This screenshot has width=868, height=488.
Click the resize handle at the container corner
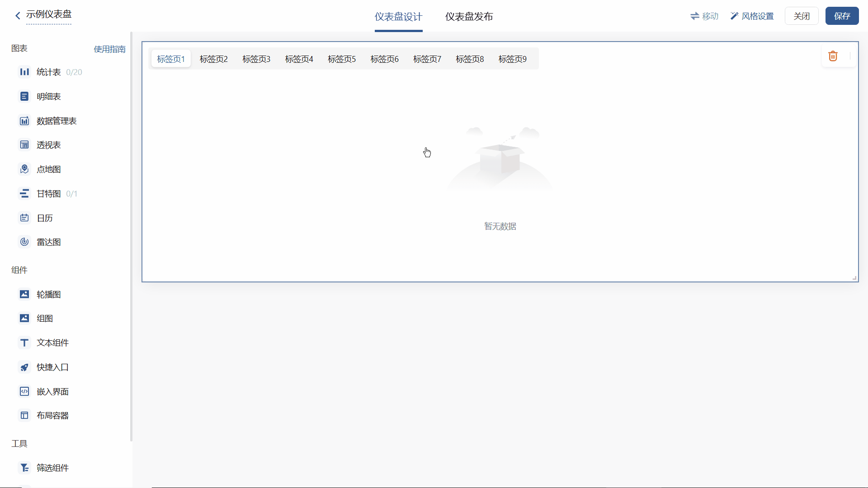click(854, 278)
